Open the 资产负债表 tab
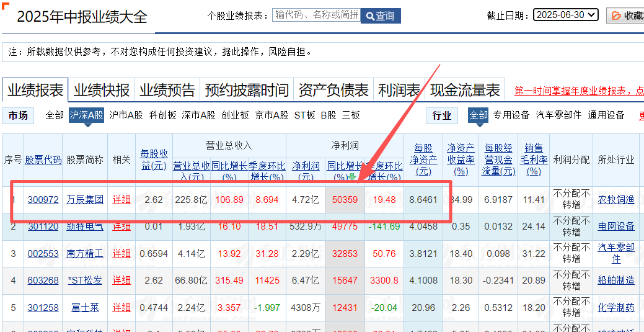 [x=333, y=90]
